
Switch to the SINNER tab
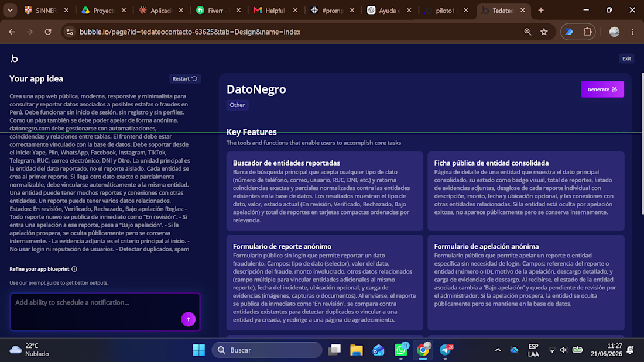[47, 11]
